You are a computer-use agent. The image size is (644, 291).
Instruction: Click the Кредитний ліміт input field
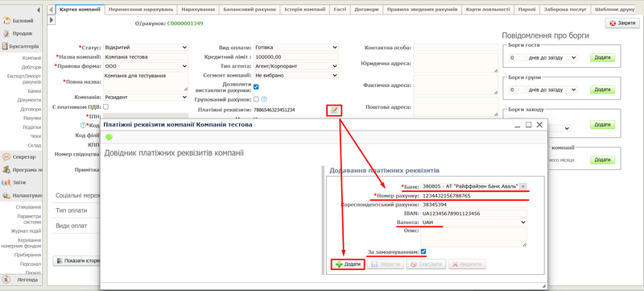296,56
